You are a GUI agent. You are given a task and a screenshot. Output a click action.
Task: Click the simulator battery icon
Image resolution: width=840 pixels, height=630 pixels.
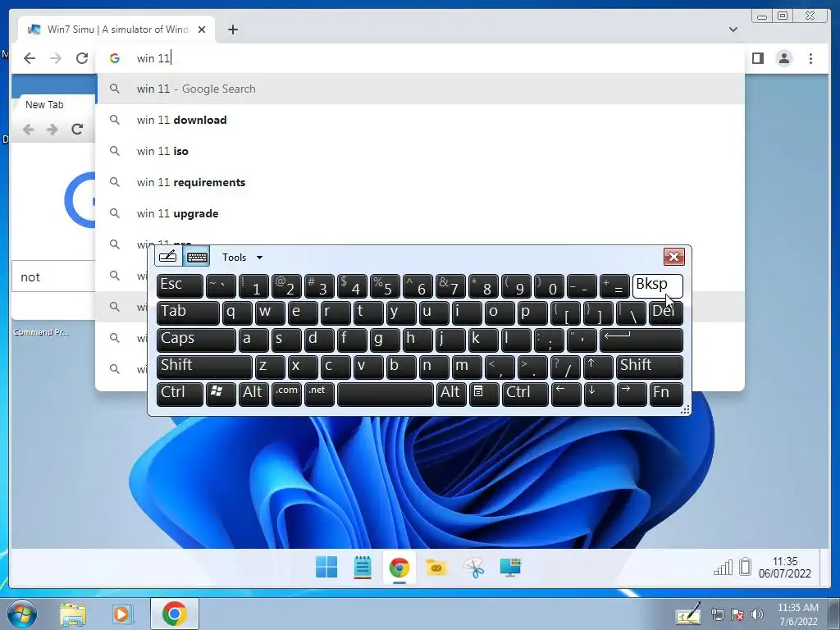745,567
